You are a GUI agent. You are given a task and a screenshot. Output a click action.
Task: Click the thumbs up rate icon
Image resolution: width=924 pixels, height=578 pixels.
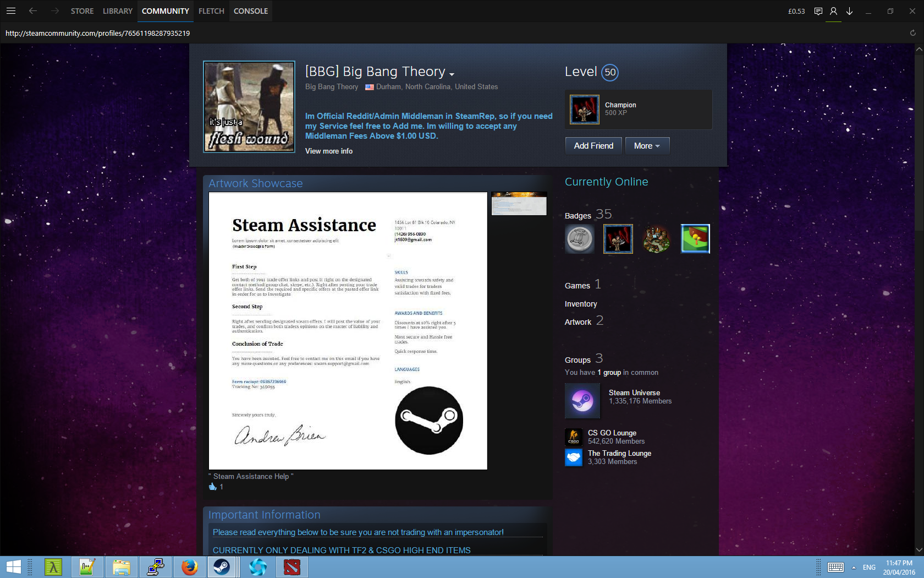213,487
